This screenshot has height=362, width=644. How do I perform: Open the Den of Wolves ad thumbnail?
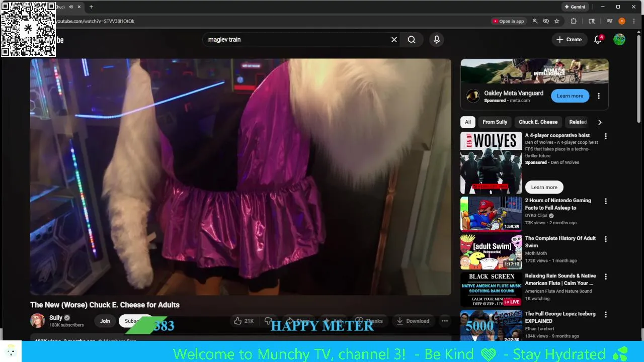491,163
